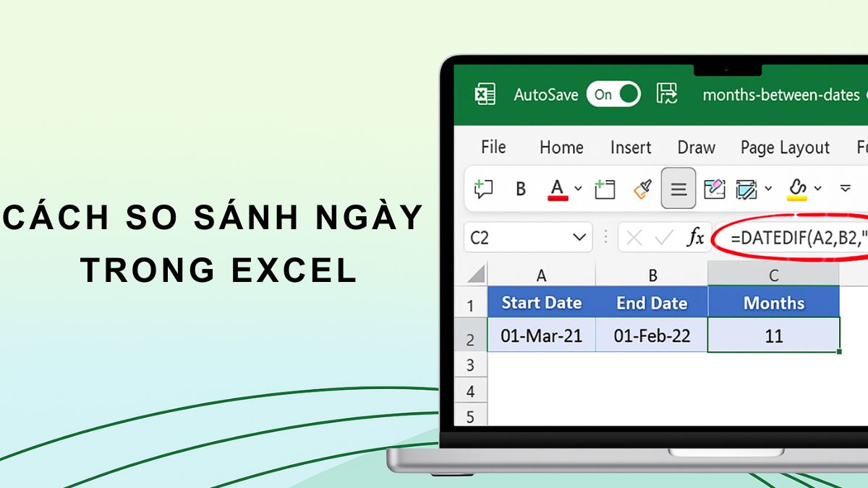Select the Format Painter brush

(x=642, y=189)
